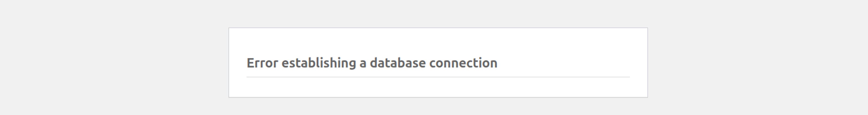Click the horizontal divider under the heading

[x=438, y=77]
